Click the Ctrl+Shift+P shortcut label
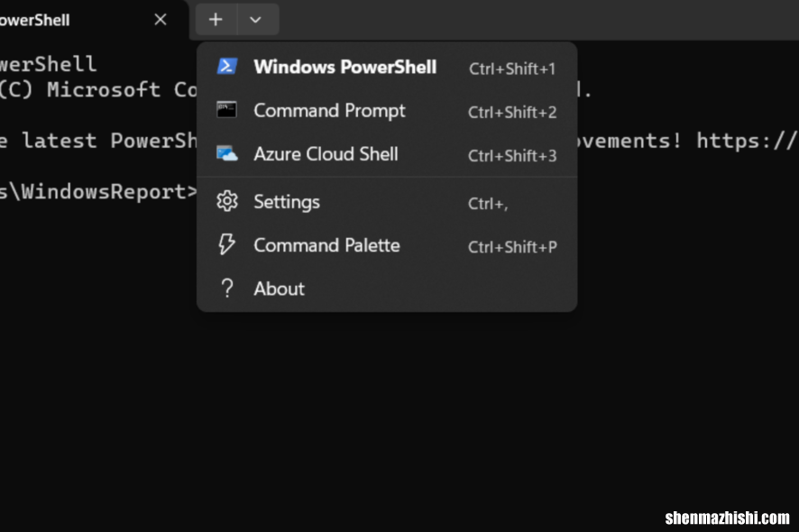Viewport: 799px width, 532px height. click(x=512, y=247)
